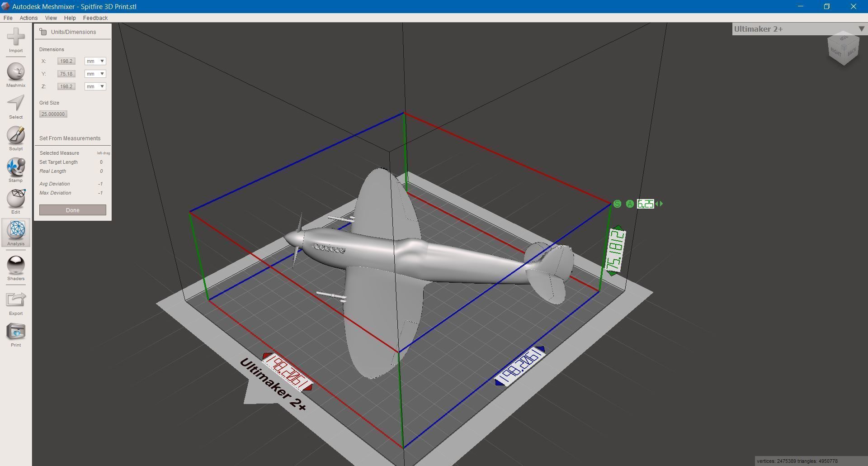Open the Z dimension units dropdown
868x466 pixels.
(x=95, y=86)
